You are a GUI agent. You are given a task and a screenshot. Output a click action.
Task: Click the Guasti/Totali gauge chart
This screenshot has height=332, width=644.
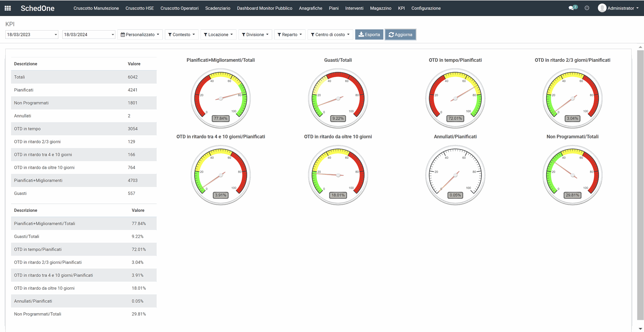point(338,98)
